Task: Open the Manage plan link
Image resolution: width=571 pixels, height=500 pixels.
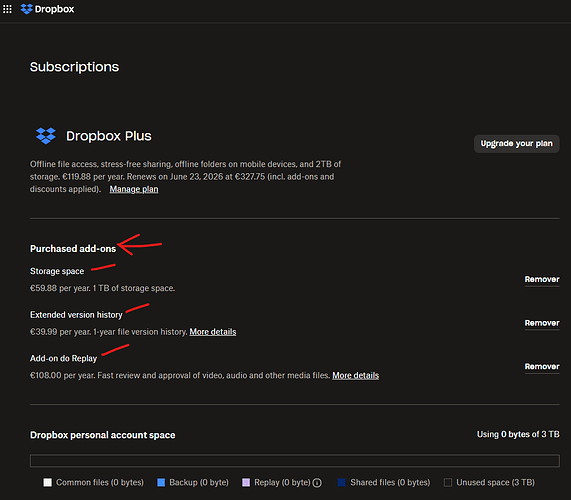Action: 134,189
